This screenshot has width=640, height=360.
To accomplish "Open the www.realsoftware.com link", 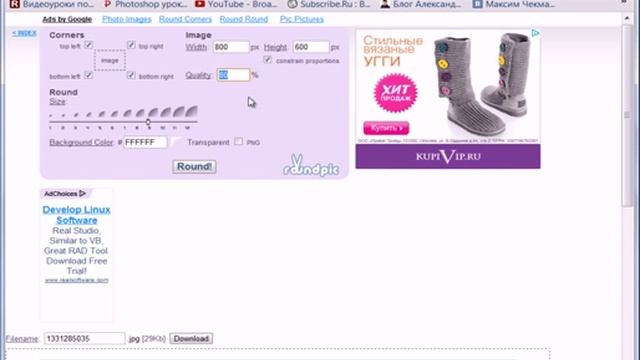I will coord(77,280).
